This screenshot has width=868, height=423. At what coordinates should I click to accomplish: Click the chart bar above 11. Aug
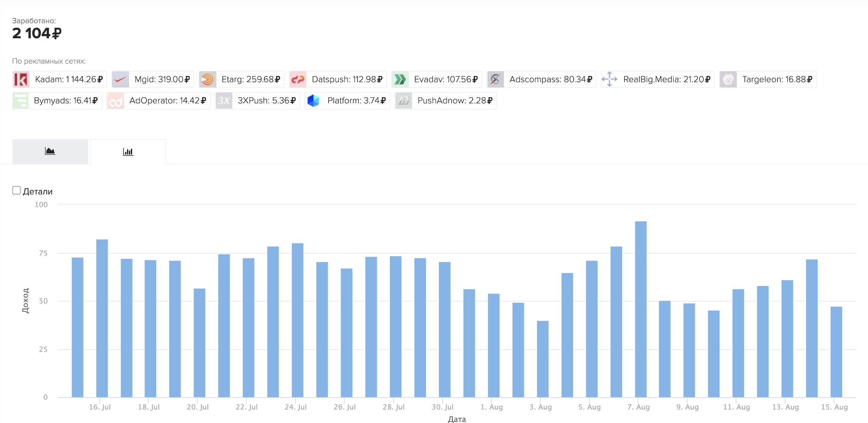[738, 344]
